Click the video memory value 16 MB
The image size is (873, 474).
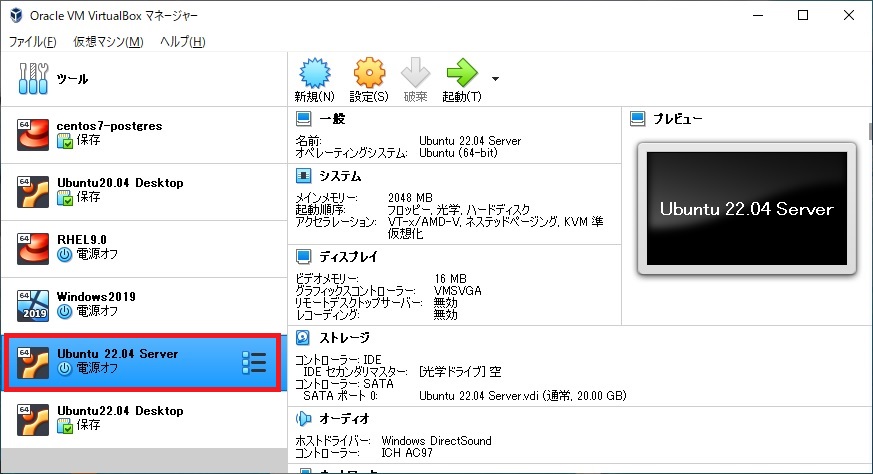point(450,278)
